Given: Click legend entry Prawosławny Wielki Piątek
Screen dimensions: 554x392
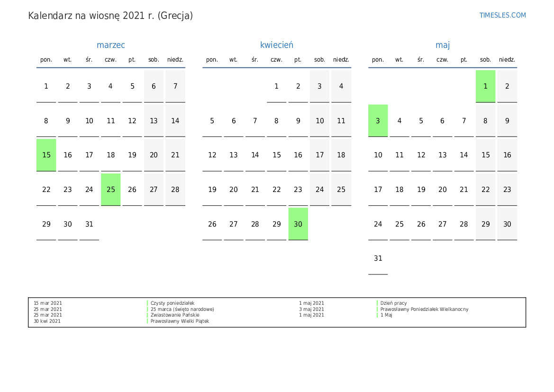Looking at the screenshot, I should 180,321.
